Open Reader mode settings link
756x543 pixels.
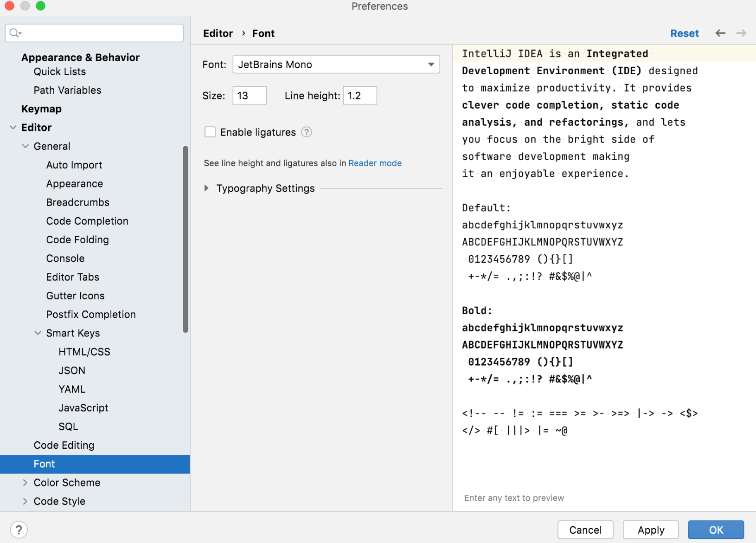click(x=375, y=163)
